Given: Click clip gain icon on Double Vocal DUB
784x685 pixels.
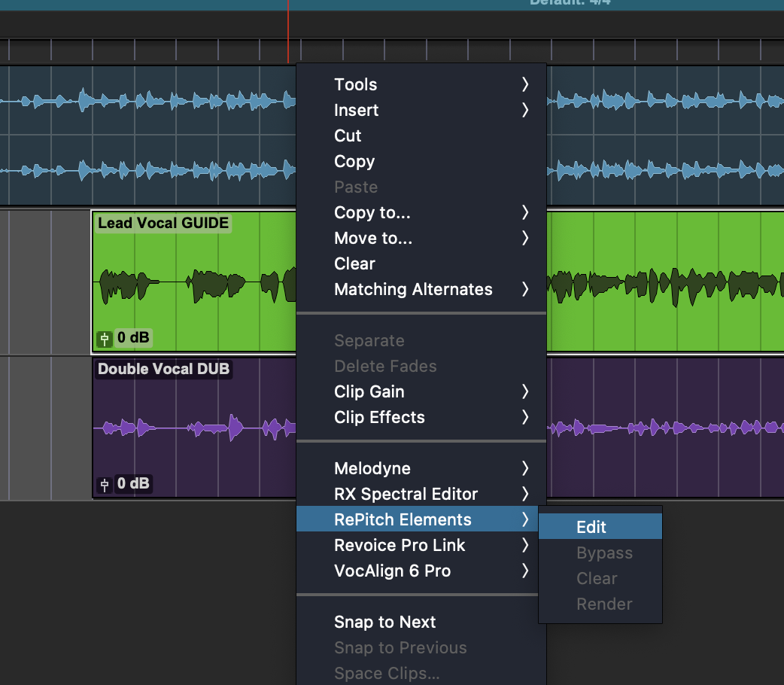Looking at the screenshot, I should pyautogui.click(x=105, y=484).
